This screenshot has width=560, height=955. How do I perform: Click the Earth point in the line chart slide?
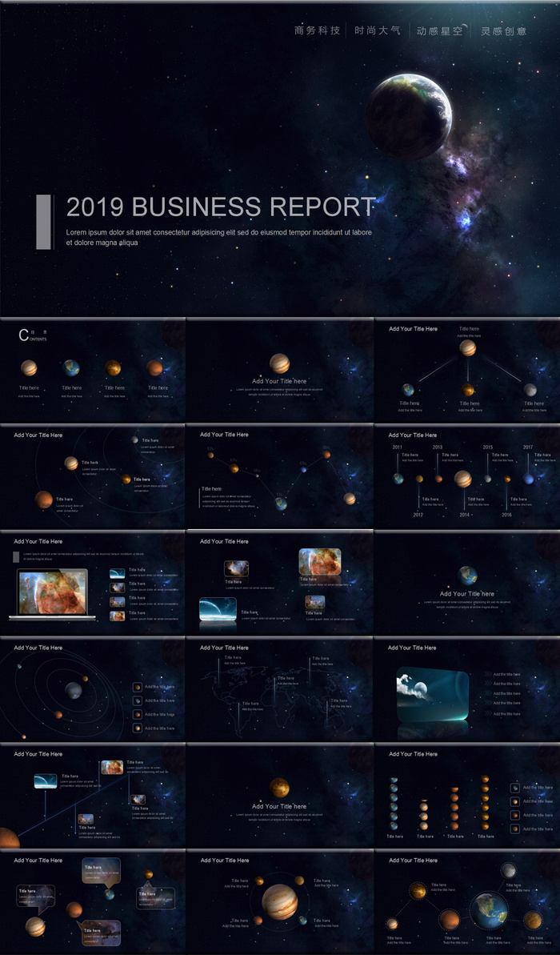281,503
